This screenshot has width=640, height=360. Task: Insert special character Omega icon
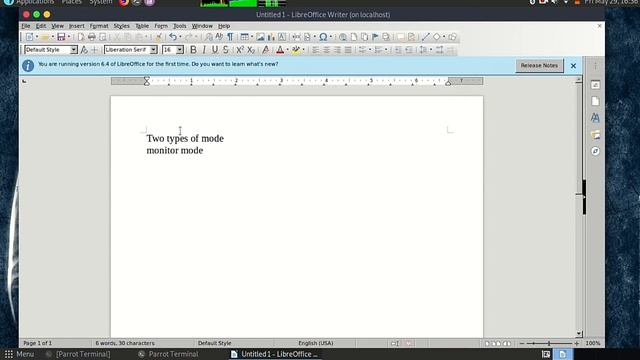[x=323, y=37]
